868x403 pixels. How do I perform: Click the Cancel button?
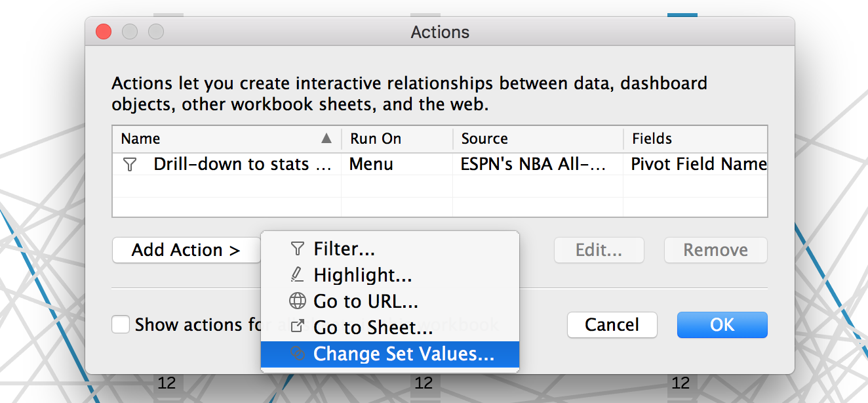click(611, 324)
